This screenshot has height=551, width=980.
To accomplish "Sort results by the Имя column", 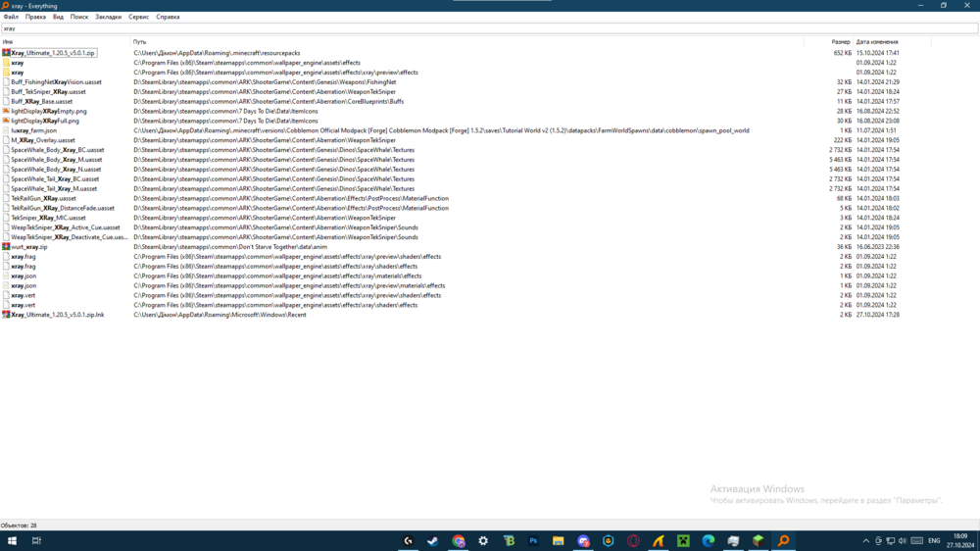I will (65, 42).
